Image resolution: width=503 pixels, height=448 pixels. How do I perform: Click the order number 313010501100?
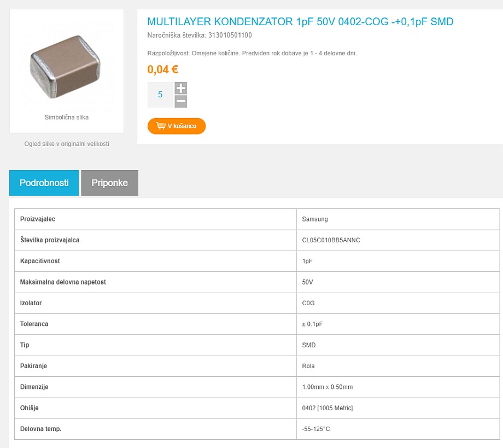230,36
